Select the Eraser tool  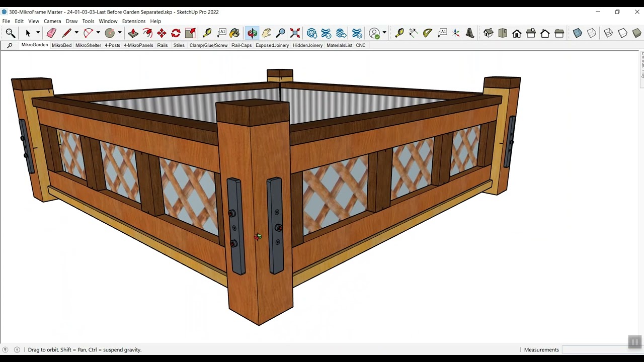[x=51, y=33]
